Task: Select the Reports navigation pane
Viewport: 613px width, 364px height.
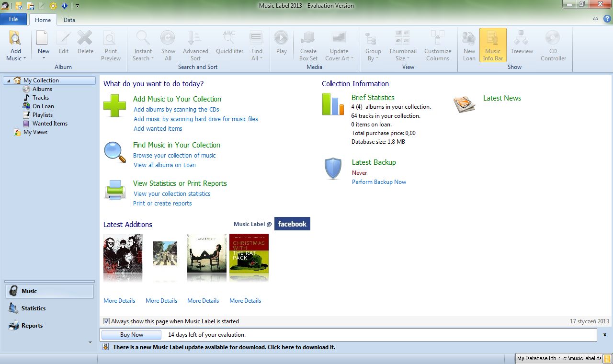Action: [49, 326]
